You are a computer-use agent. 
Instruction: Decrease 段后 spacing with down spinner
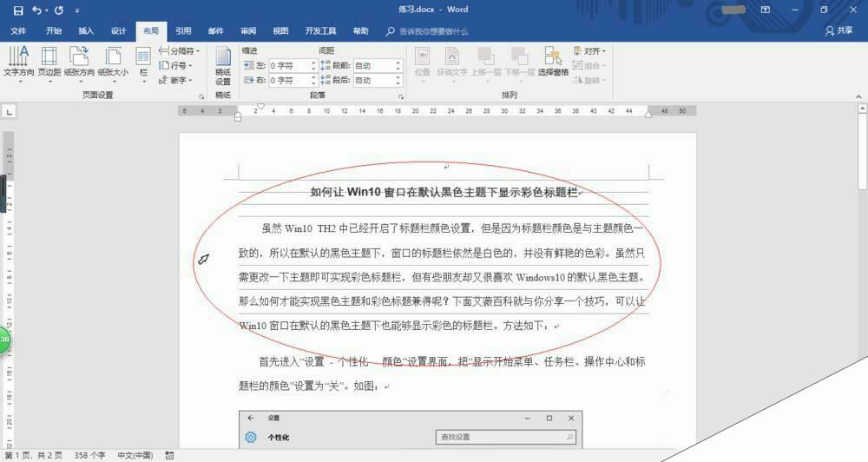click(398, 83)
